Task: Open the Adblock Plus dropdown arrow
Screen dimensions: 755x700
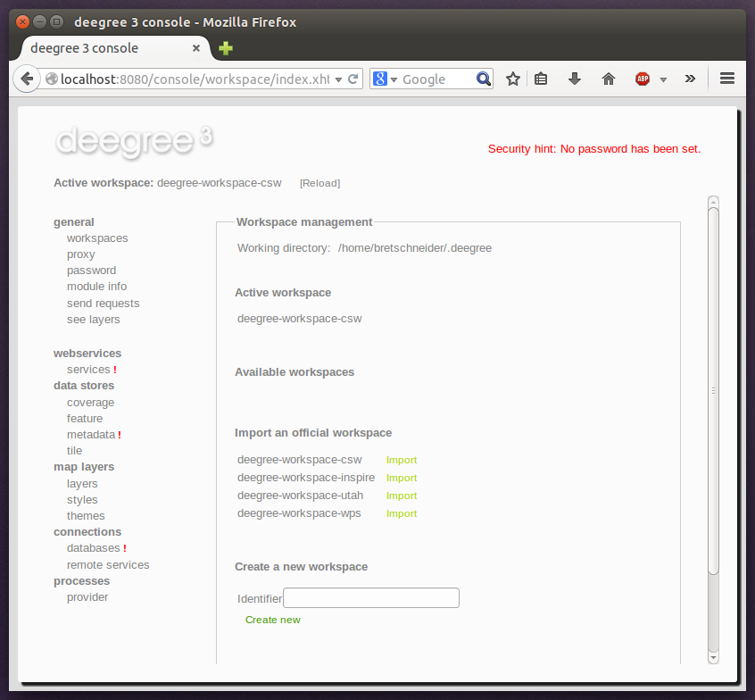Action: click(x=662, y=80)
